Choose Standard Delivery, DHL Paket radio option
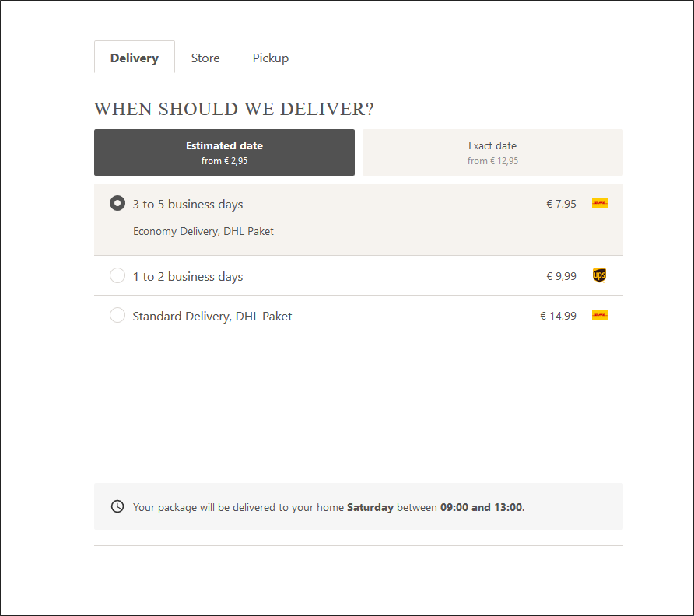This screenshot has width=694, height=616. point(117,315)
